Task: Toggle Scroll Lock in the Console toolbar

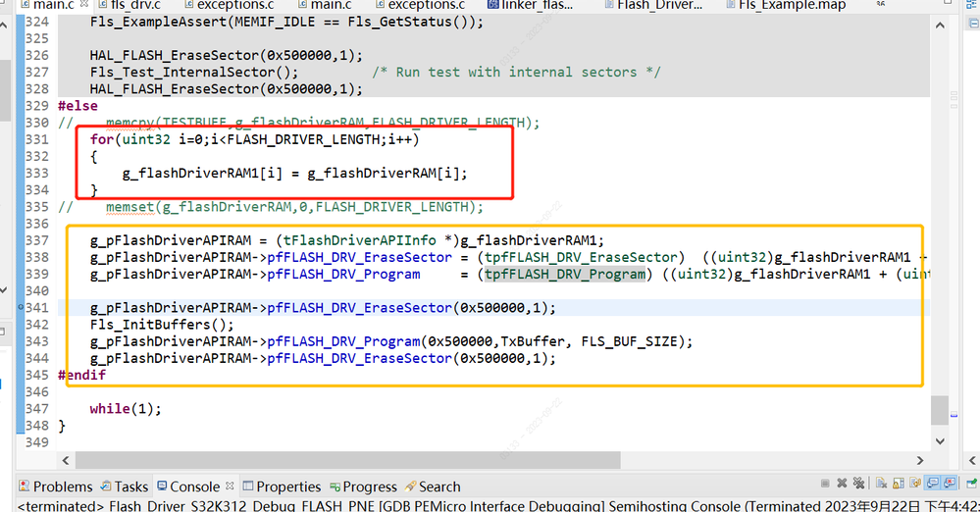Action: coord(899,484)
